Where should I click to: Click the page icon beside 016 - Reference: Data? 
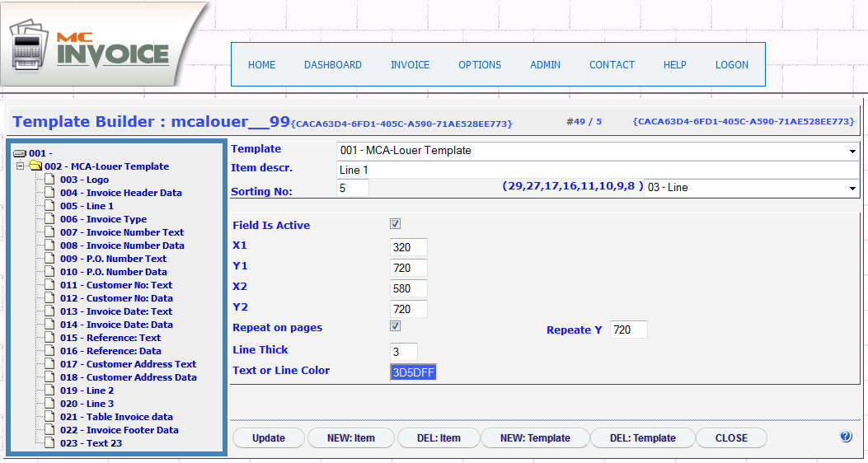tap(50, 351)
